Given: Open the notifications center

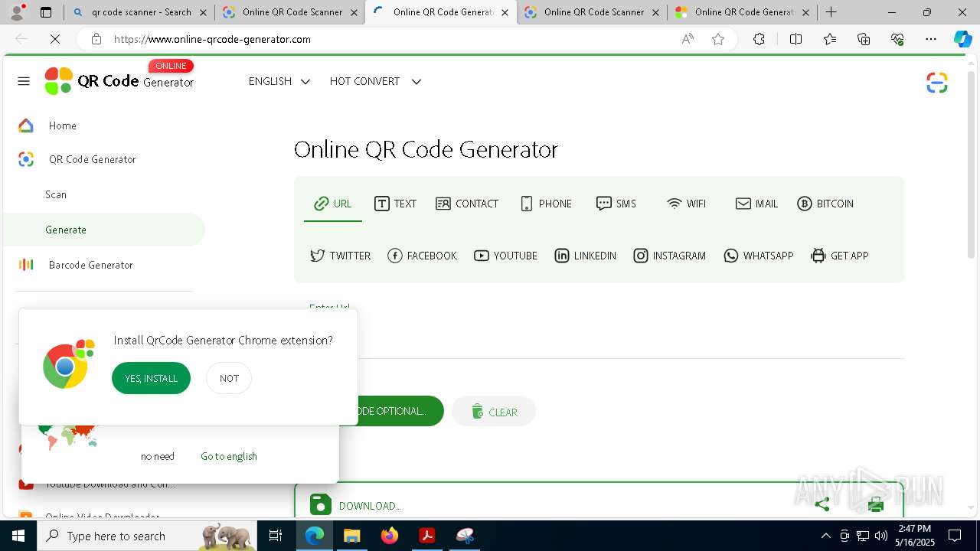Looking at the screenshot, I should coord(955,536).
